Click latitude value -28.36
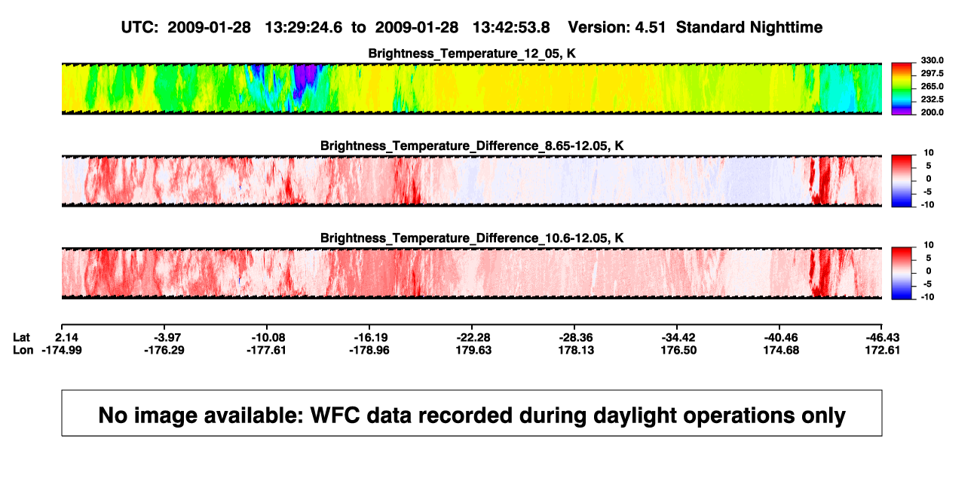 tap(574, 336)
